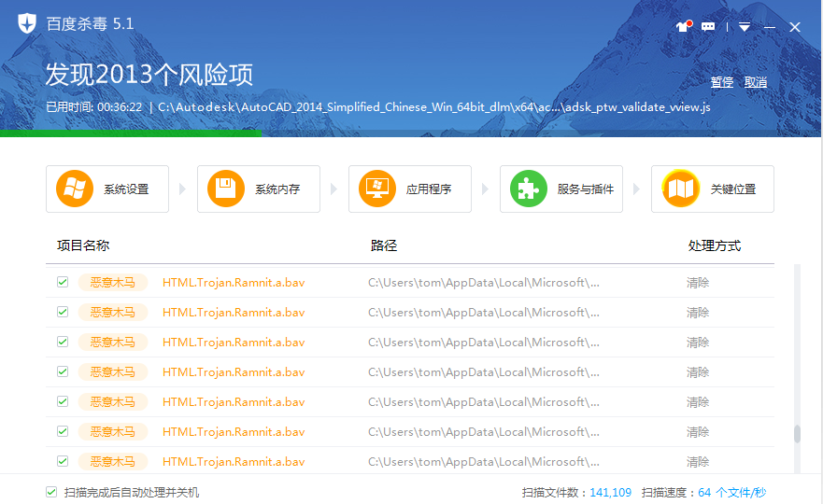Select the 系统设置 Windows flag icon

75,189
